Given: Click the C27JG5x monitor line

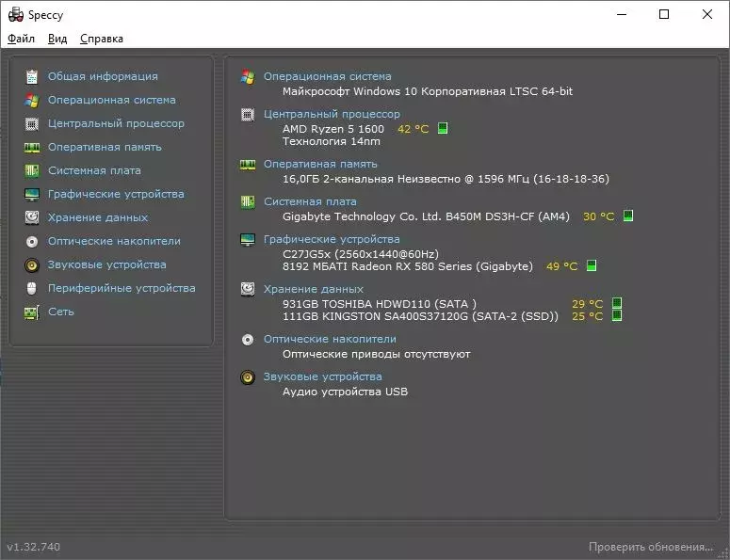Looking at the screenshot, I should 361,254.
